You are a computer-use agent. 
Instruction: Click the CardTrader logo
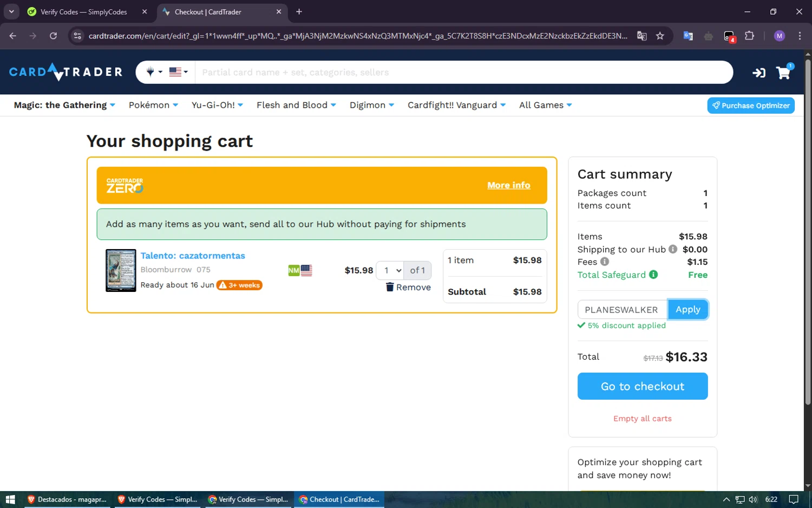(x=66, y=72)
